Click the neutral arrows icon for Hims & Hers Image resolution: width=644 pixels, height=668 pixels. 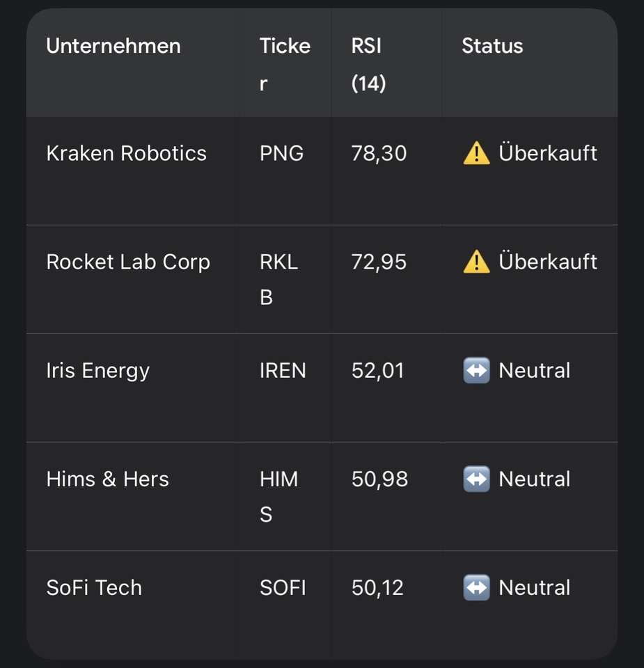coord(476,479)
